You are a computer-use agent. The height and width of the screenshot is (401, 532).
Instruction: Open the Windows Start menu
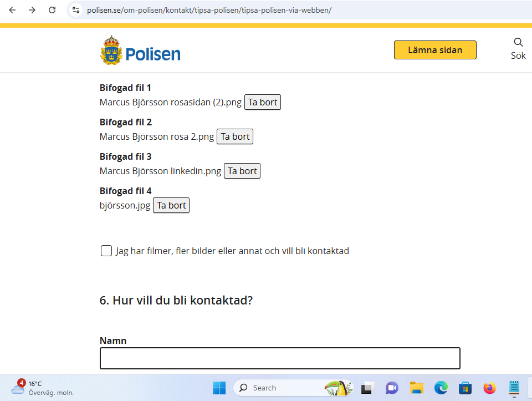tap(219, 388)
